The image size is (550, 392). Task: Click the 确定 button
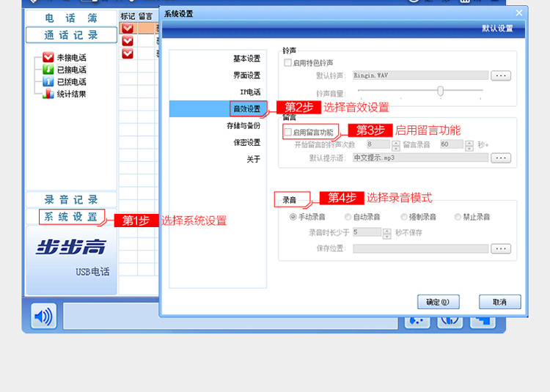pyautogui.click(x=438, y=302)
